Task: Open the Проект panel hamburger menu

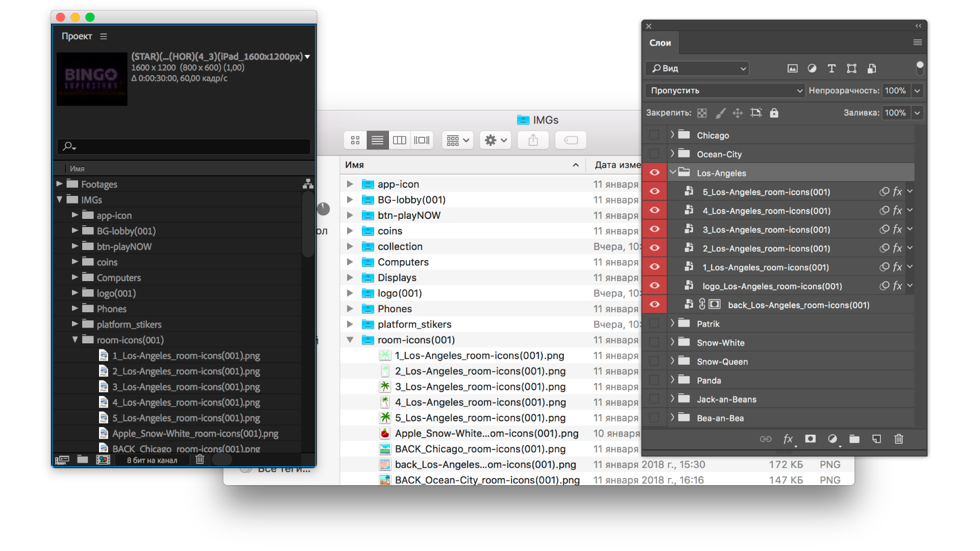Action: click(104, 36)
